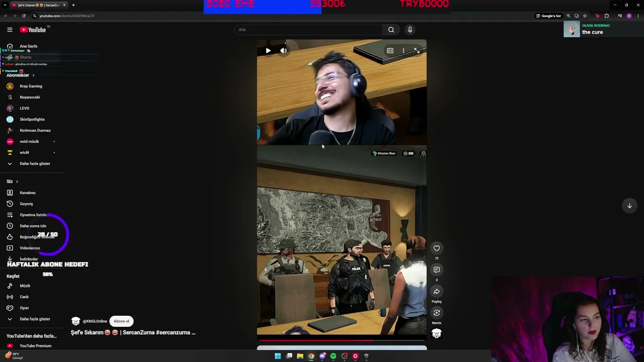This screenshot has width=644, height=362.
Task: Reload the page in Chrome
Action: [x=24, y=16]
